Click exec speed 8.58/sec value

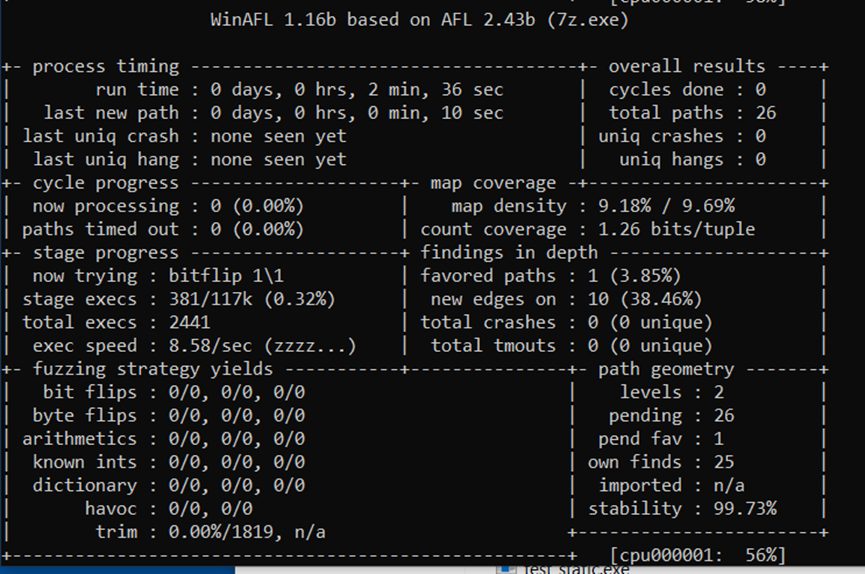tap(262, 346)
